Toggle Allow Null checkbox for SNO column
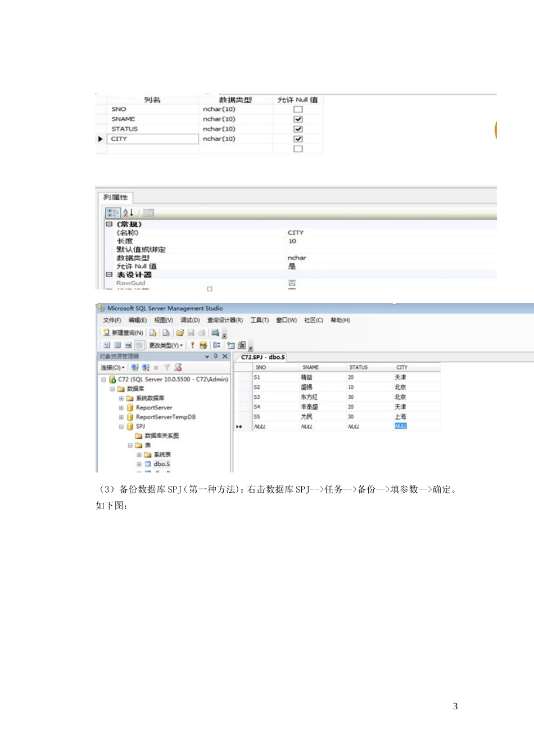Image resolution: width=534 pixels, height=756 pixels. (298, 109)
